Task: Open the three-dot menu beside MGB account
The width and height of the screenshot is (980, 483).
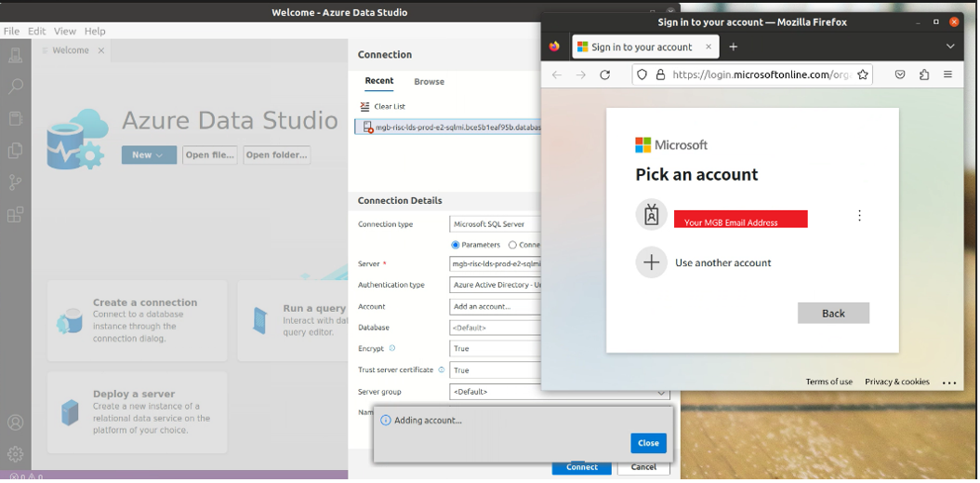Action: click(x=859, y=216)
